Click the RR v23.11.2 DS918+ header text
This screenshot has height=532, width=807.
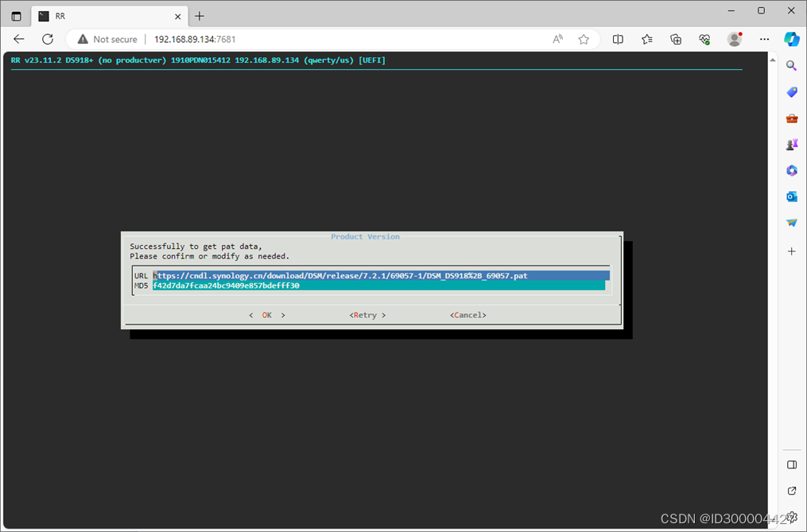click(x=198, y=60)
